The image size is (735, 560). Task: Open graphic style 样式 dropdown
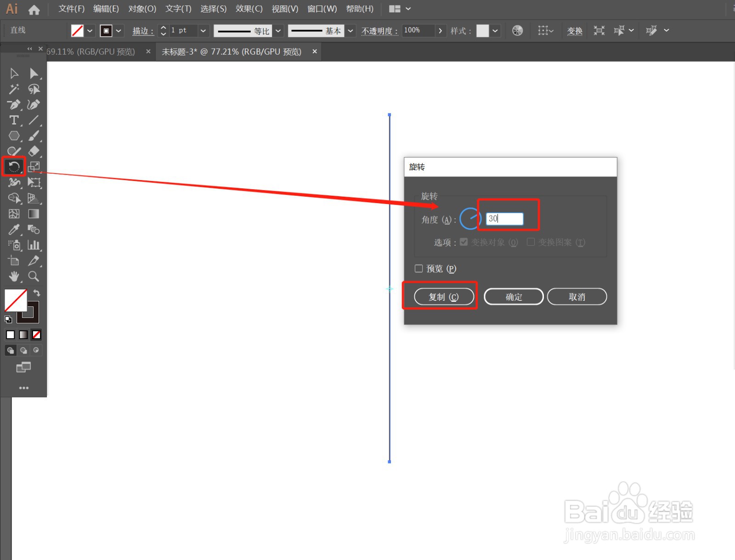tap(495, 31)
